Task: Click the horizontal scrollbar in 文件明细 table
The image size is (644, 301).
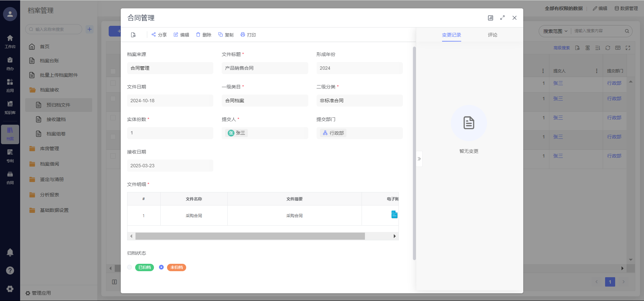Action: (250, 236)
